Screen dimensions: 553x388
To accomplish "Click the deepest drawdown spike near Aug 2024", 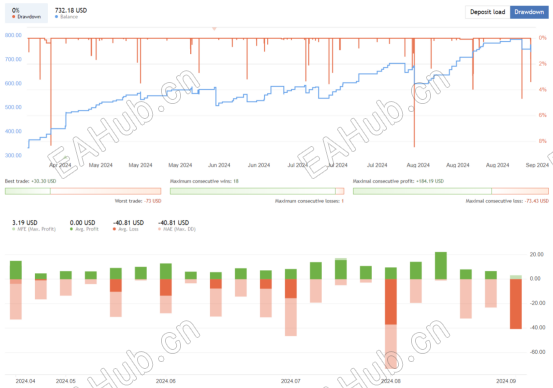I will pos(414,92).
